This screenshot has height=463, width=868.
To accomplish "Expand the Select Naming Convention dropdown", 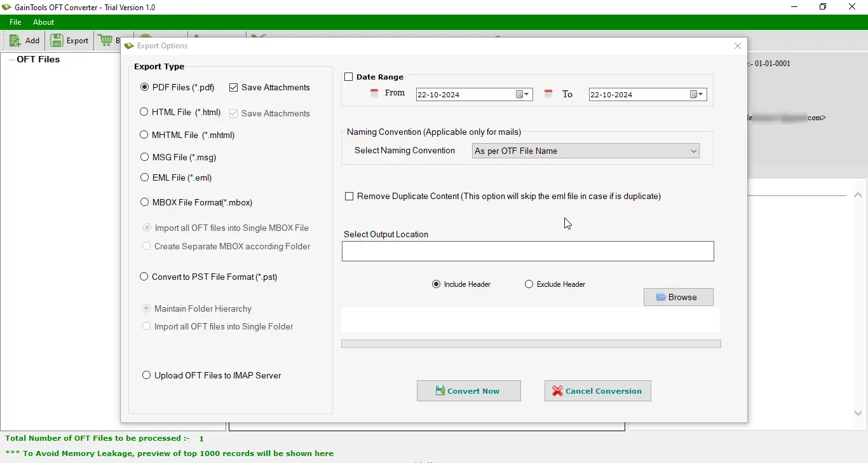I will (x=693, y=151).
